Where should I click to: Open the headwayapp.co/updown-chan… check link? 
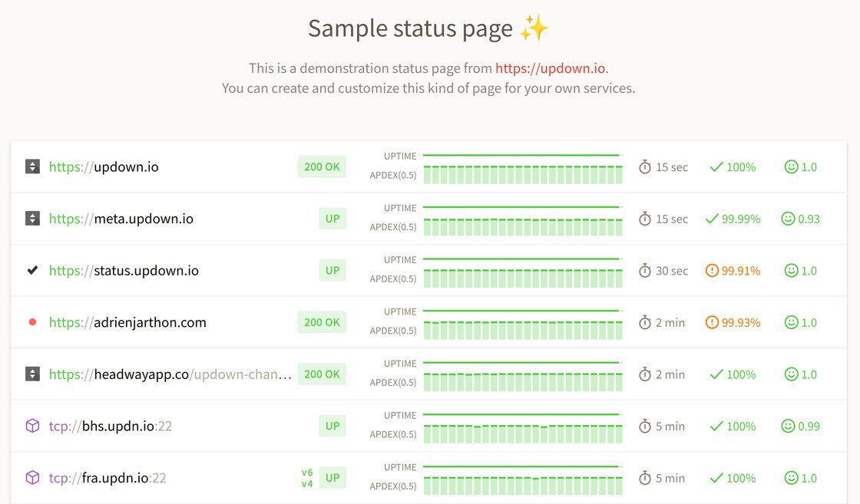(x=170, y=374)
